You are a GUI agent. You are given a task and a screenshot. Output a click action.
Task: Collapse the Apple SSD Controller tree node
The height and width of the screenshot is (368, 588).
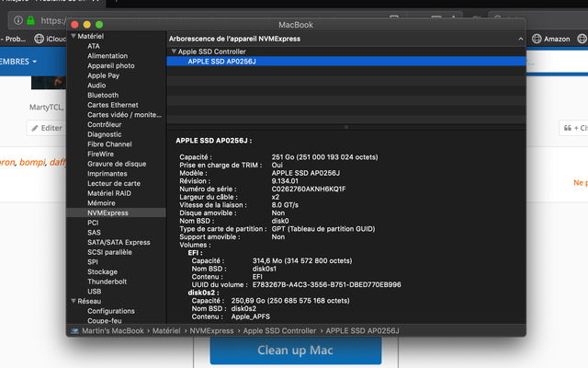point(174,52)
